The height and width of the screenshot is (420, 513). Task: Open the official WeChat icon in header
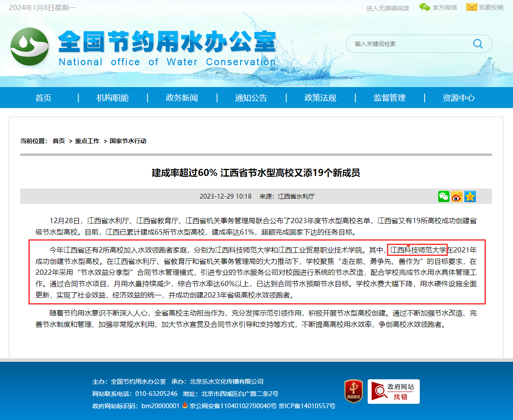tap(425, 7)
